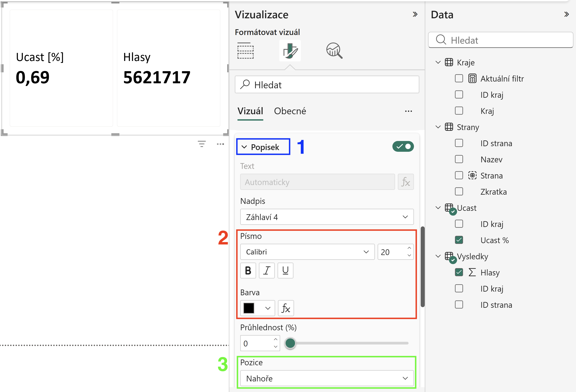Open the Analytics magnifier icon

pos(334,51)
